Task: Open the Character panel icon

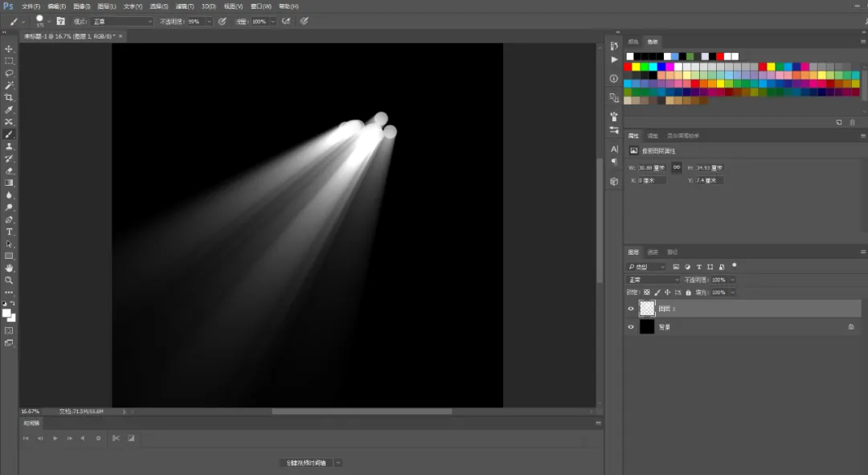Action: click(614, 149)
